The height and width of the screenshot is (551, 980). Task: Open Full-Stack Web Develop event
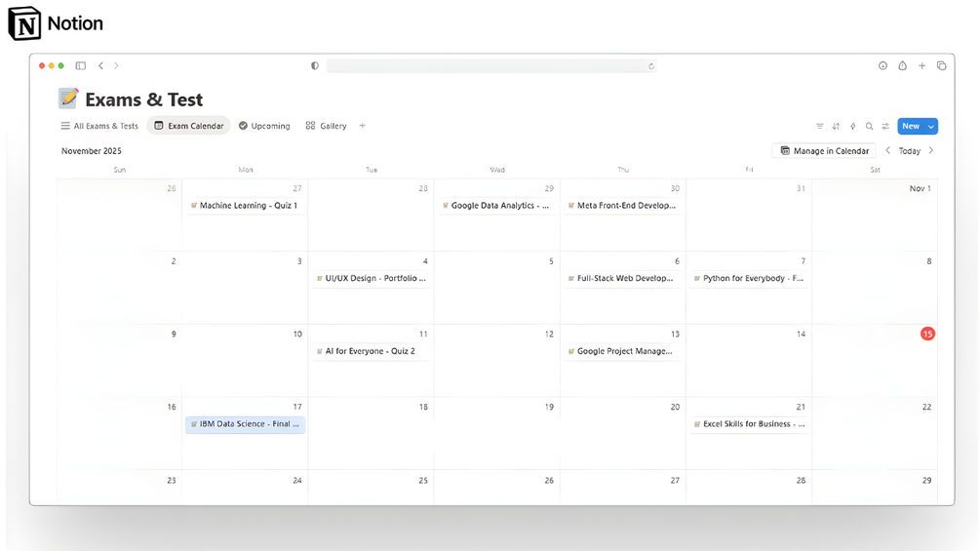pyautogui.click(x=622, y=279)
